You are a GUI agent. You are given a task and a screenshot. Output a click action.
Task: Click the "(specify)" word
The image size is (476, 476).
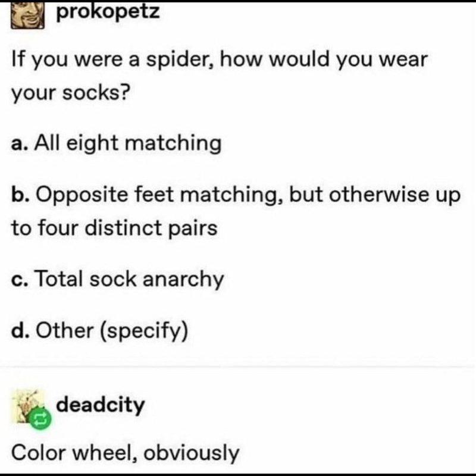coord(144,331)
